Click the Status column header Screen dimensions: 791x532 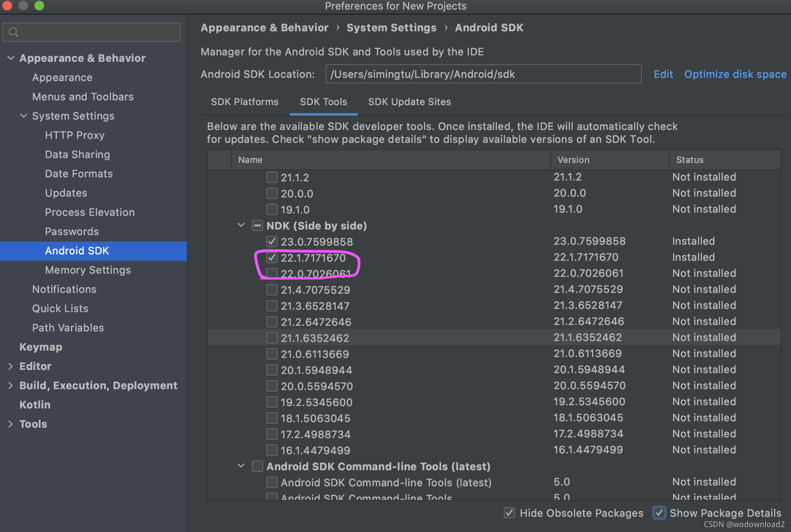coord(725,160)
